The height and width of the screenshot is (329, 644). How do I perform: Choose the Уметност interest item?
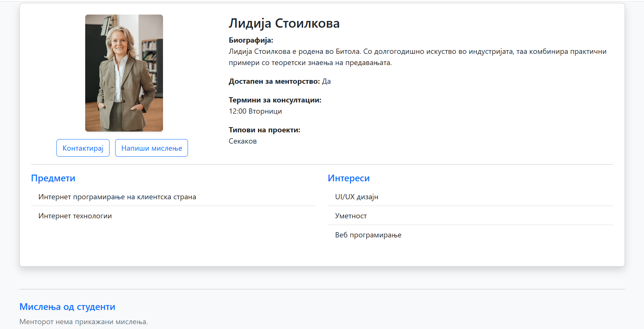(x=351, y=216)
